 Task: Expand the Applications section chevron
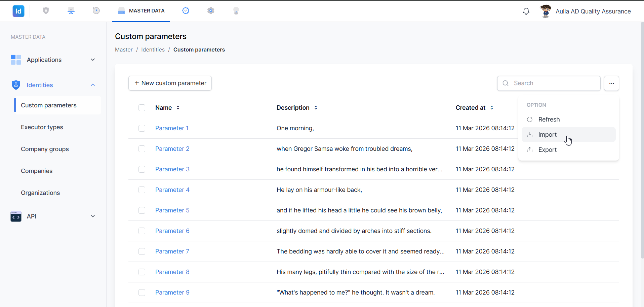[93, 60]
